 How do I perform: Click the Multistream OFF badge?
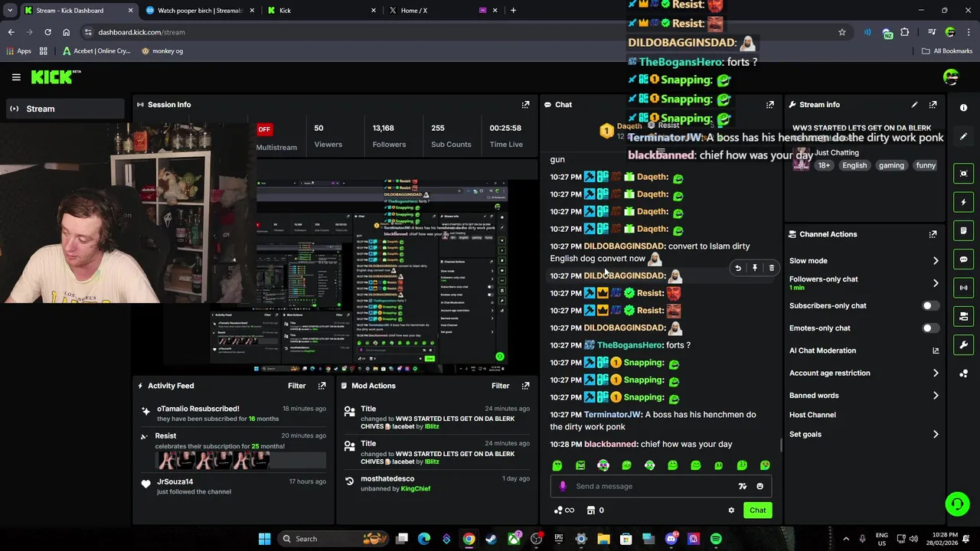[263, 129]
